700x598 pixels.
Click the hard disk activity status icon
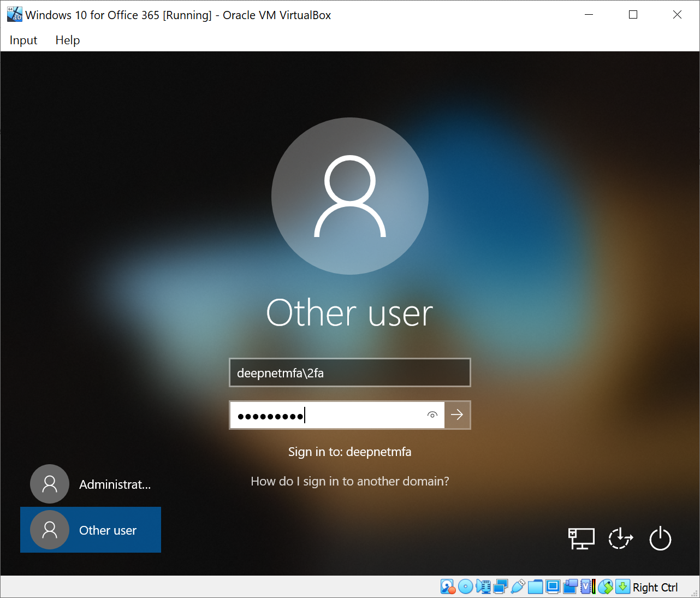[448, 587]
